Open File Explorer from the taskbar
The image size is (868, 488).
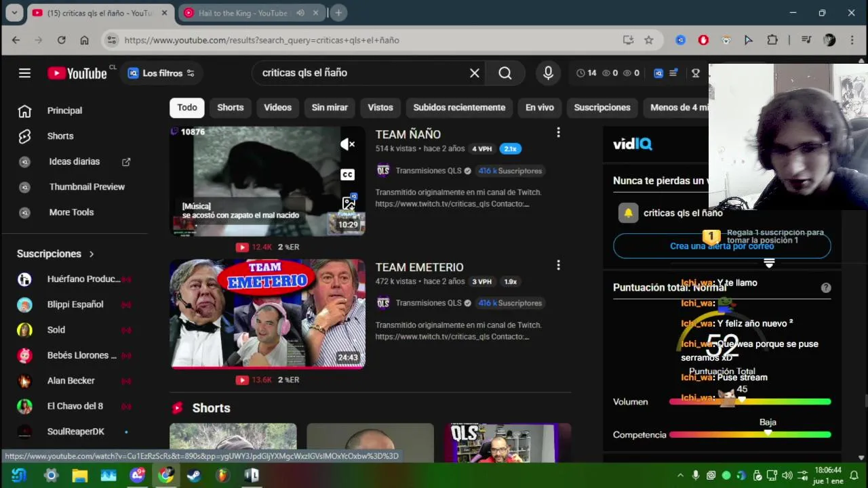click(x=80, y=476)
